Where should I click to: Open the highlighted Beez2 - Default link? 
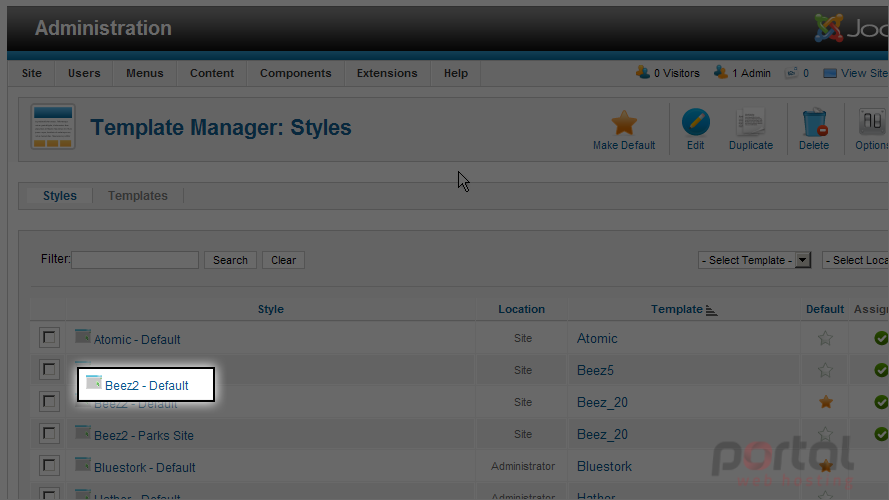pos(147,385)
